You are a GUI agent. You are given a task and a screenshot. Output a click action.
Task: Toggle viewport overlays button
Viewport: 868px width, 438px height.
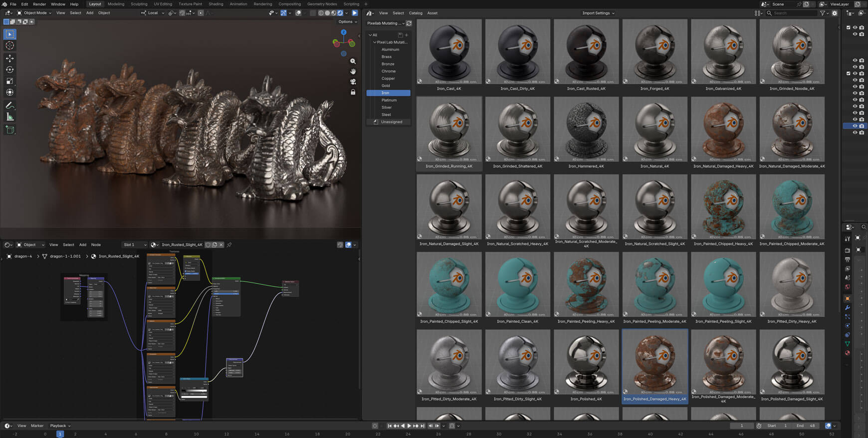coord(298,13)
